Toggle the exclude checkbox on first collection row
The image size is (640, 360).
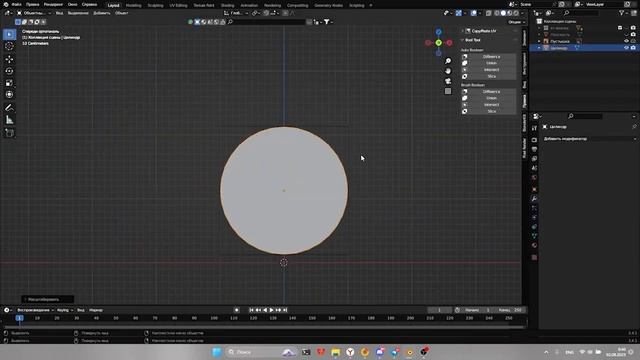(x=620, y=28)
